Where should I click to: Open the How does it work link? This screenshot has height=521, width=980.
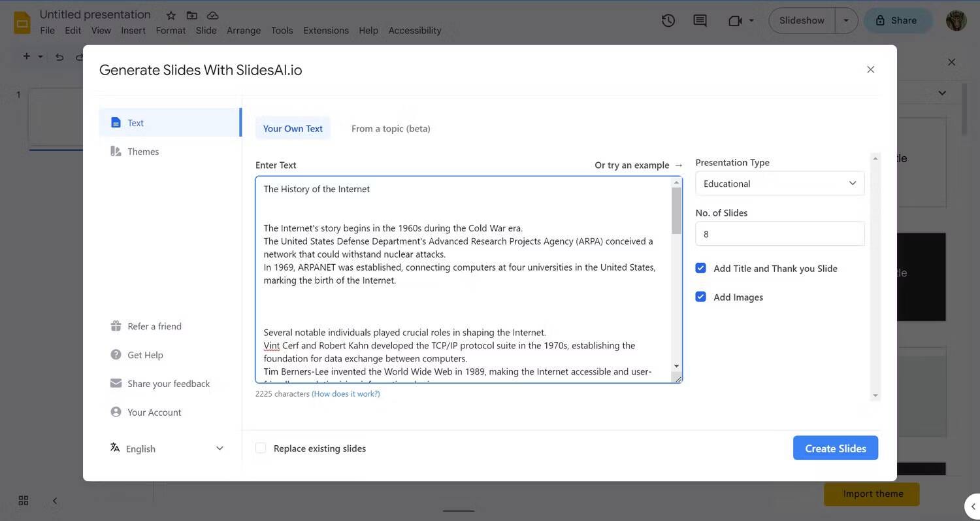pos(346,394)
